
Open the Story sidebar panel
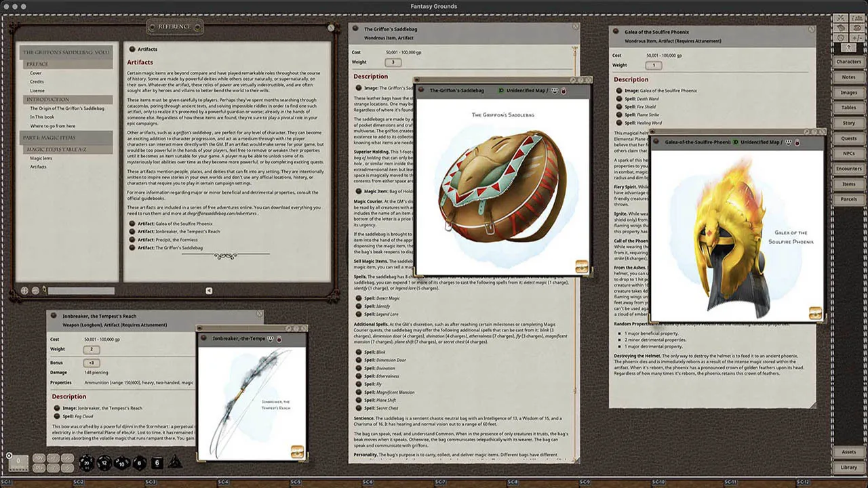click(x=848, y=123)
